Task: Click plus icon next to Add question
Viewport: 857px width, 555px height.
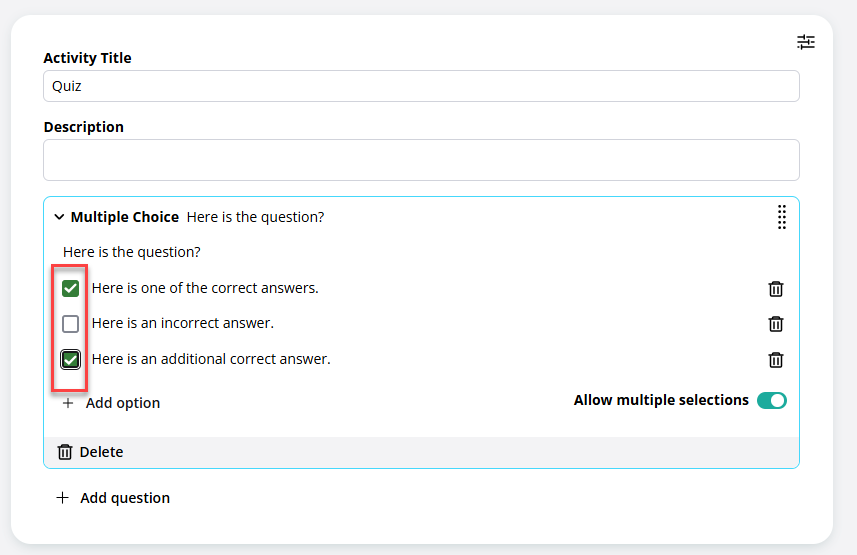Action: [x=62, y=498]
